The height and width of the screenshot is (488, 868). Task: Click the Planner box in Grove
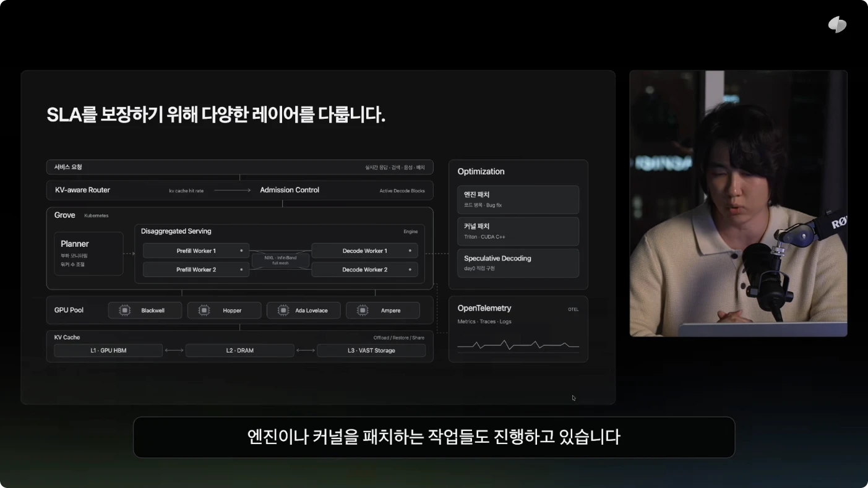[88, 254]
